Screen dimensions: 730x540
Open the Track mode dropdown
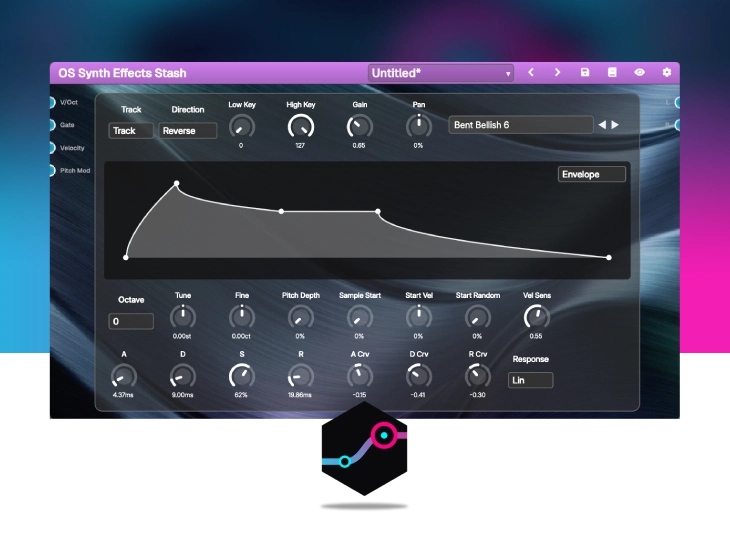point(131,131)
